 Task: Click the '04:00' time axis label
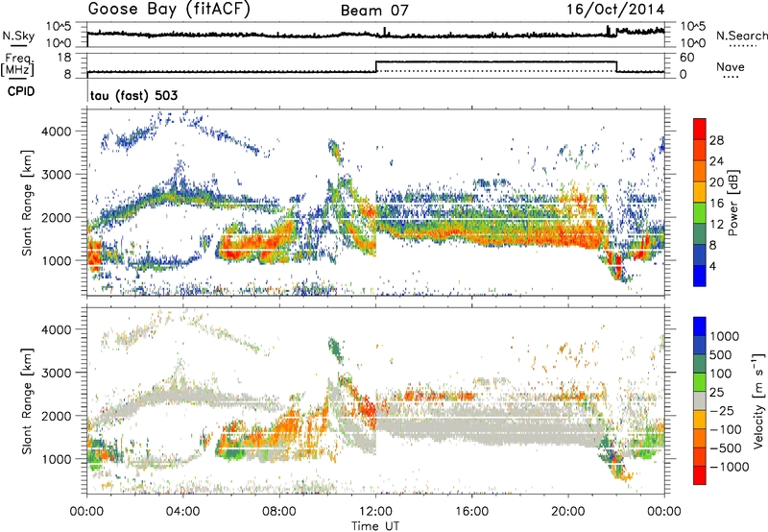(183, 512)
